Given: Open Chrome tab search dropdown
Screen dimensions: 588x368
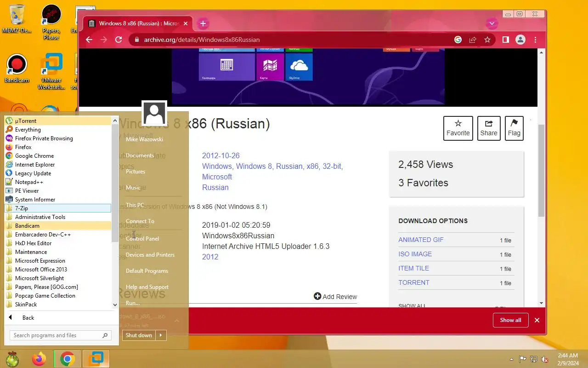Looking at the screenshot, I should 492,23.
